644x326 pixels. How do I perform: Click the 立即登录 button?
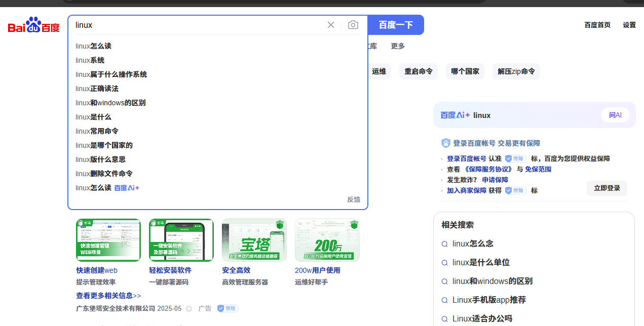(x=607, y=188)
